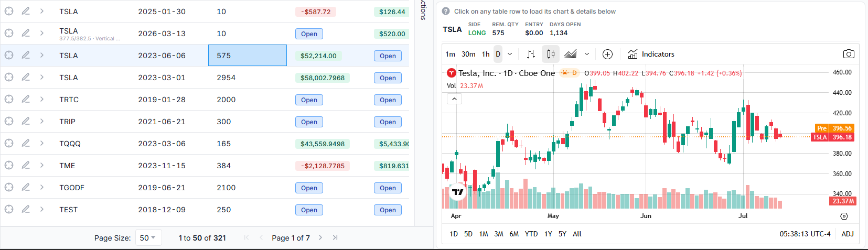868x250 pixels.
Task: Expand the TSLA 2023-03-01 row
Action: (41, 77)
